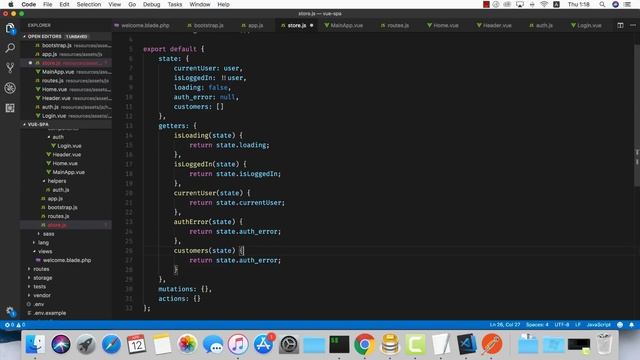Open the Debug menu
640x360 pixels.
pos(151,4)
